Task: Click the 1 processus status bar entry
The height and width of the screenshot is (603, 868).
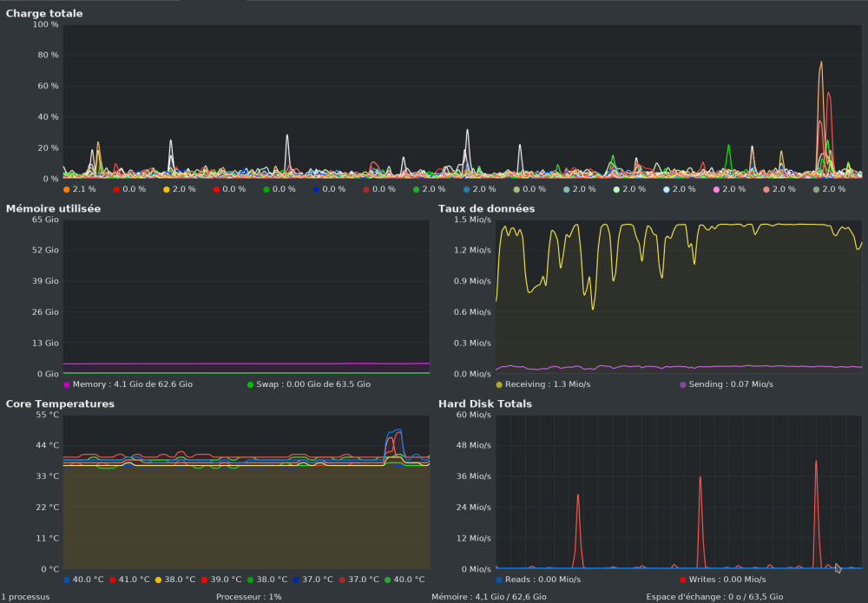Action: (25, 597)
